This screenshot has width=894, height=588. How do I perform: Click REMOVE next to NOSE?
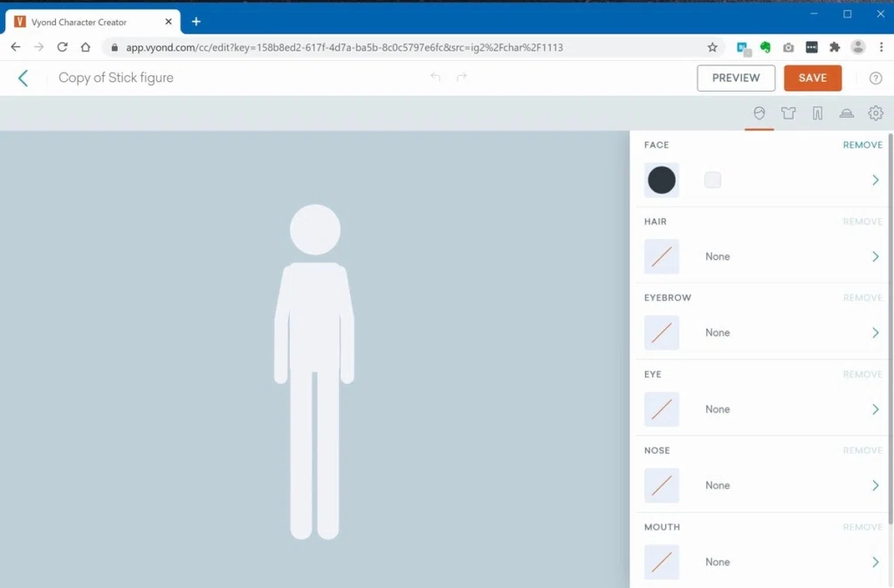tap(863, 450)
